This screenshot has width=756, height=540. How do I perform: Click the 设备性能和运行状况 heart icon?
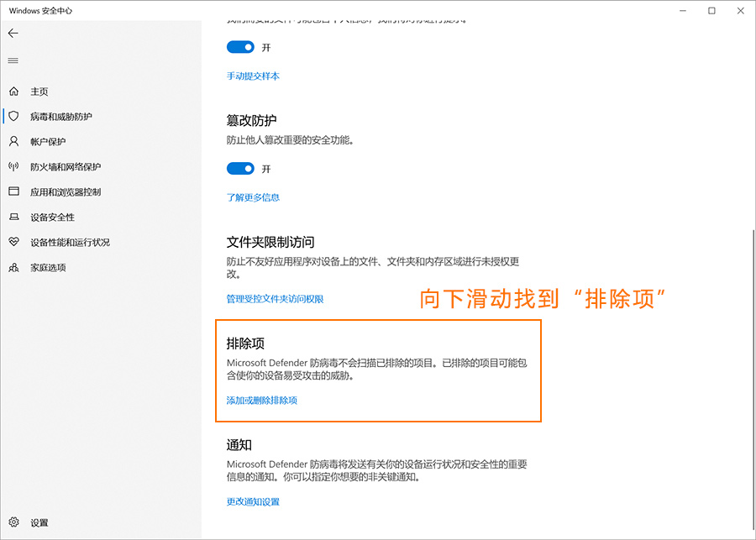(x=13, y=242)
